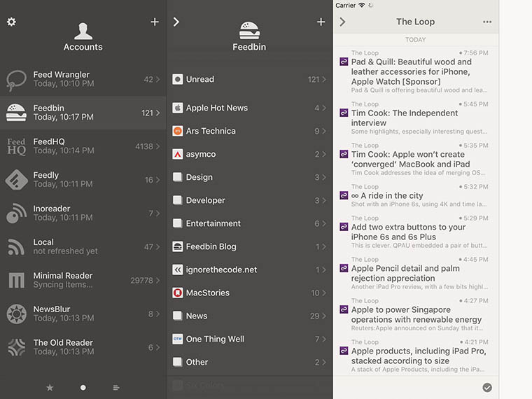Open the Other folder
The height and width of the screenshot is (399, 532).
(249, 362)
